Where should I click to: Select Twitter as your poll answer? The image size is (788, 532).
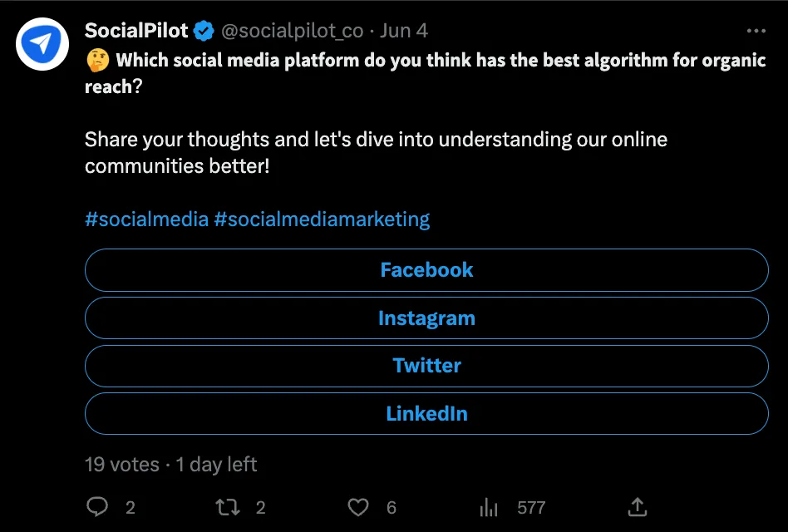click(426, 366)
